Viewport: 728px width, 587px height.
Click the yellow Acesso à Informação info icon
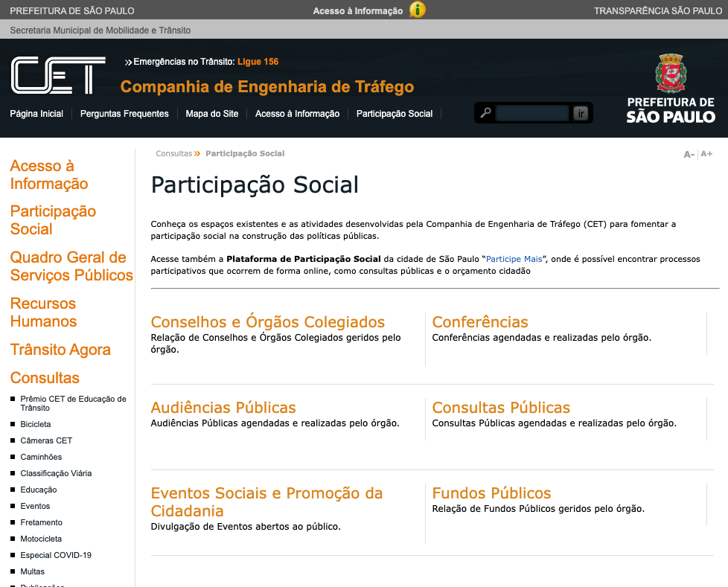418,10
